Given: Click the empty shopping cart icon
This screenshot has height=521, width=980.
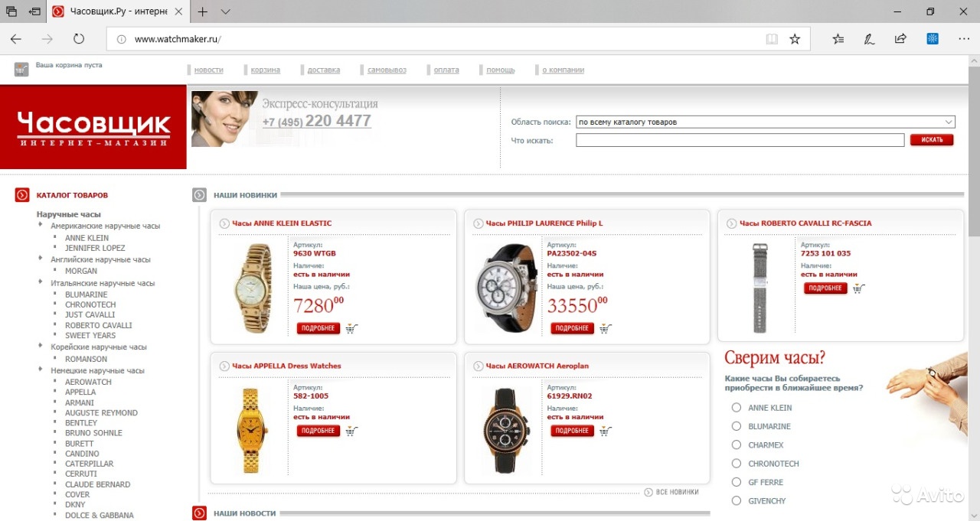Looking at the screenshot, I should (x=21, y=70).
